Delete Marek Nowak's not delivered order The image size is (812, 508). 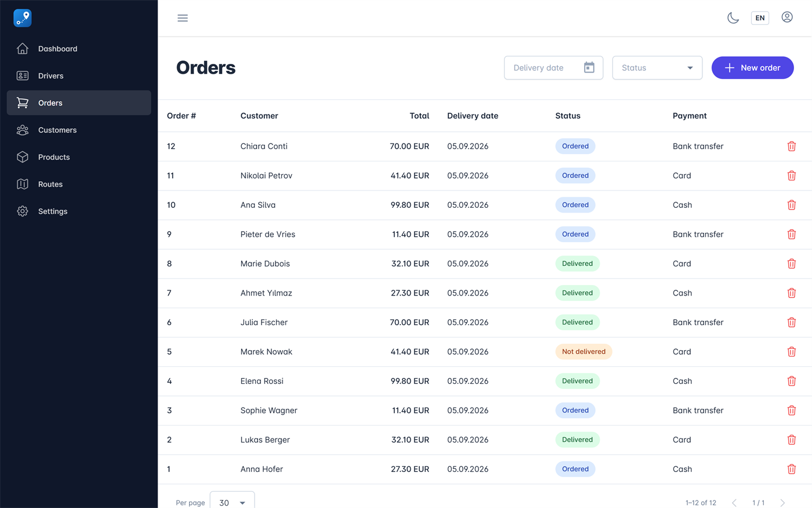(x=792, y=352)
